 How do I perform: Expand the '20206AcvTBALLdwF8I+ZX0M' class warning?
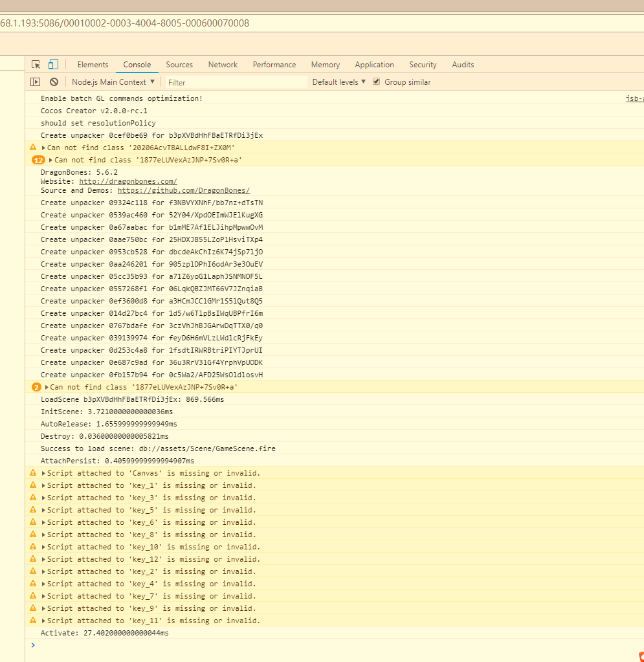pyautogui.click(x=43, y=148)
